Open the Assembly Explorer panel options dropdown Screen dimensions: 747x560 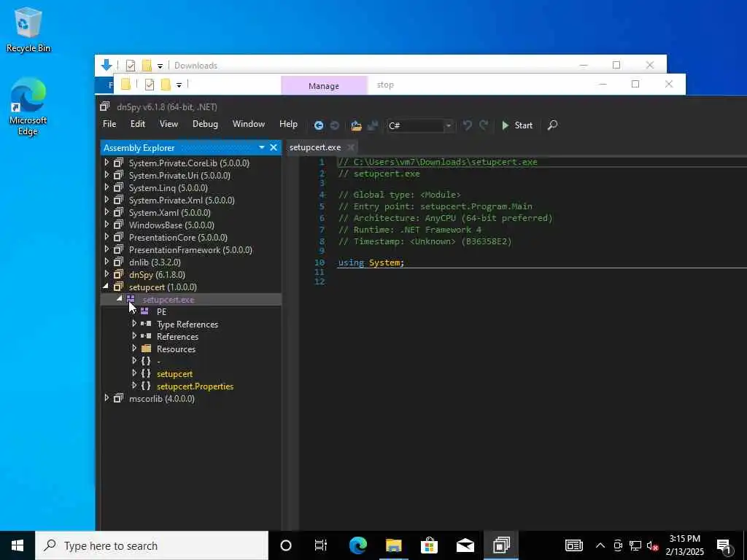[x=262, y=147]
